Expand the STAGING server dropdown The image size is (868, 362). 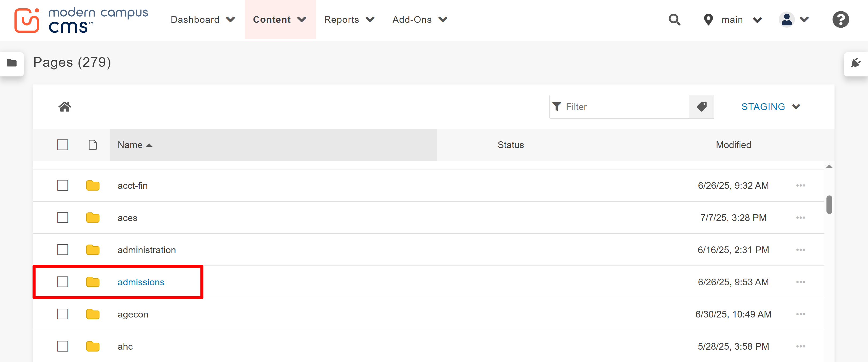point(770,106)
